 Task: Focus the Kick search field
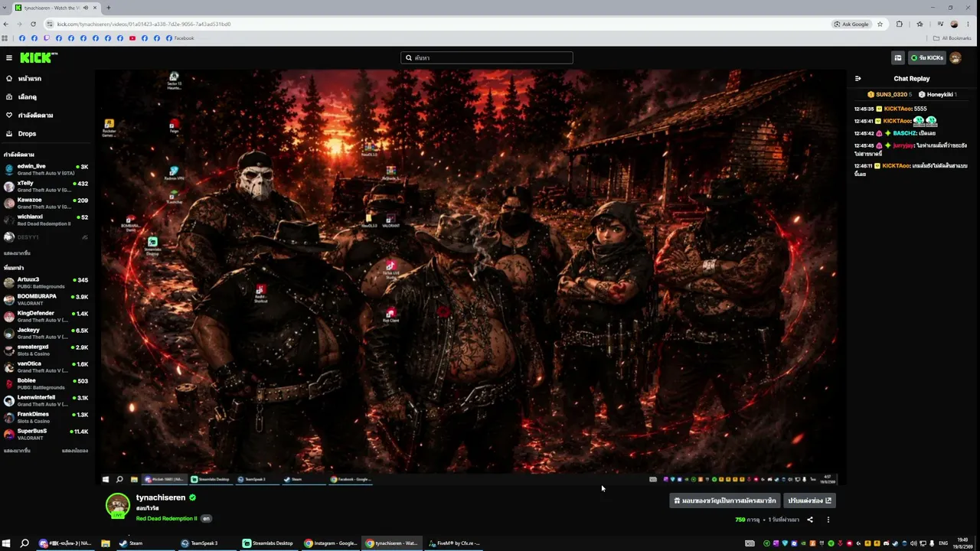[487, 57]
